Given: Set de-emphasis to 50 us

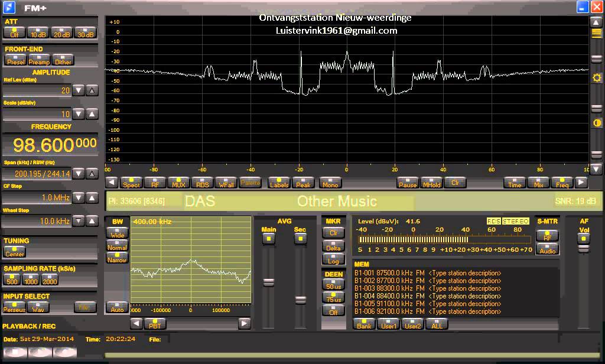Looking at the screenshot, I should coord(333,284).
